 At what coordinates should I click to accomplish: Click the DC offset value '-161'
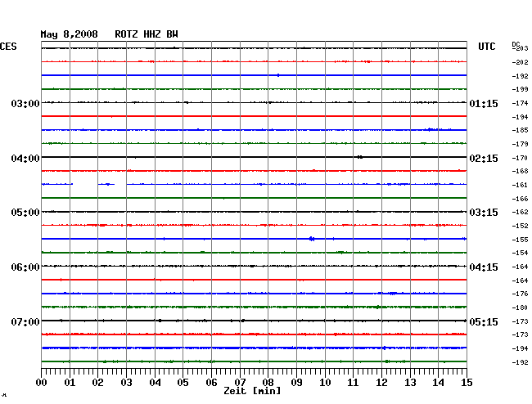[x=520, y=185]
